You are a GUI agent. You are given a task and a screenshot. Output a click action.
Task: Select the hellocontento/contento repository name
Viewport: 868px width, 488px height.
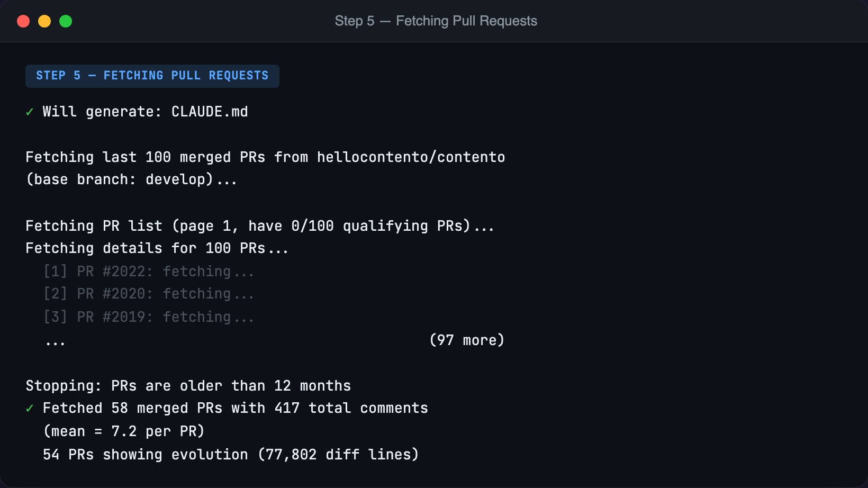tap(411, 157)
